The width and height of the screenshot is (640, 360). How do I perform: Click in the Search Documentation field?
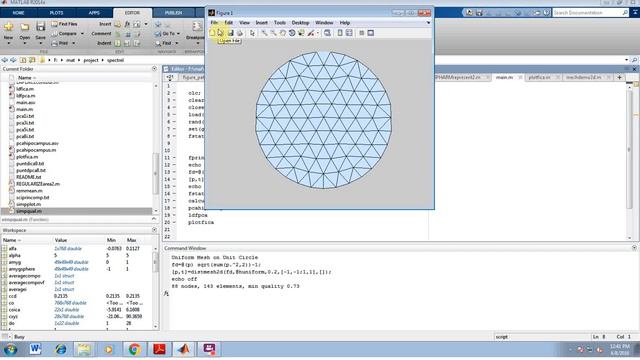point(588,13)
